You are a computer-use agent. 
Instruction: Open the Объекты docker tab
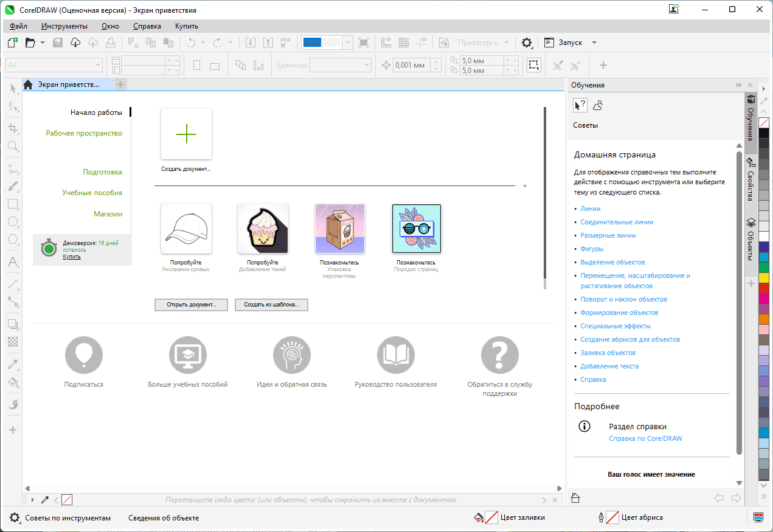click(750, 240)
